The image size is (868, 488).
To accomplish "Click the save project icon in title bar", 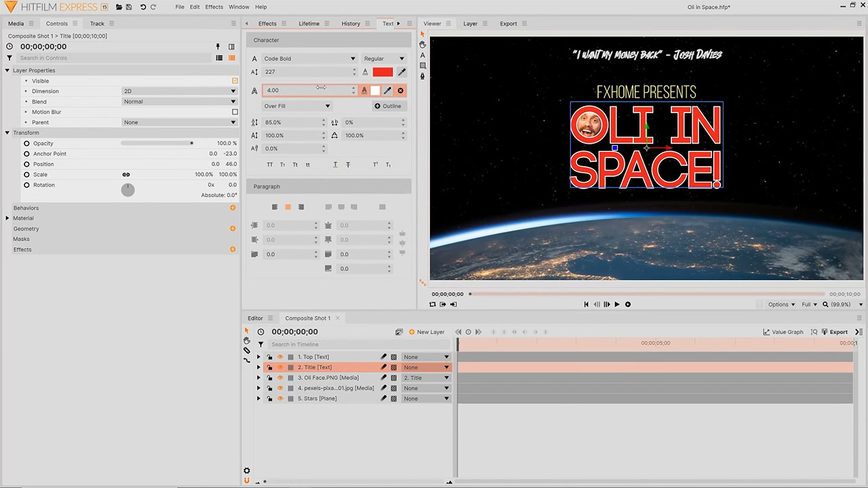I will pos(129,7).
